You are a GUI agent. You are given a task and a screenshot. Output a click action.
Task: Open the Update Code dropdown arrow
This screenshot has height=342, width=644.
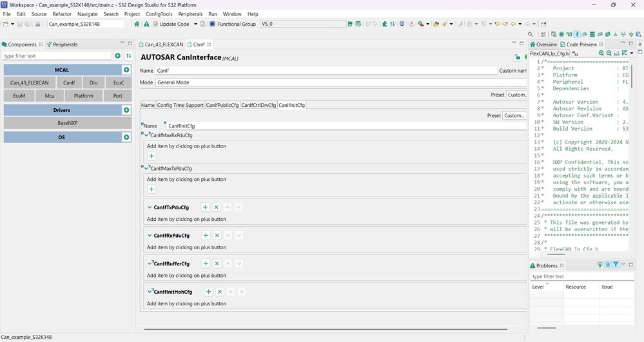(195, 24)
